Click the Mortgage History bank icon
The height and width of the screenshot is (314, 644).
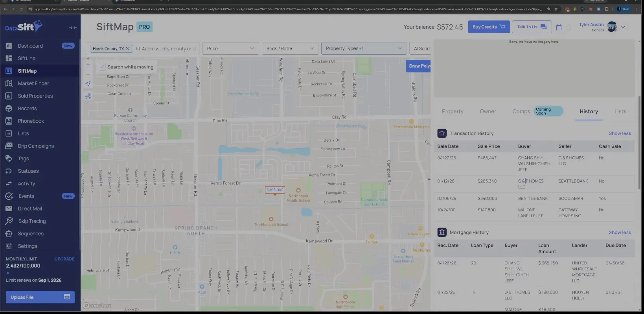(x=442, y=233)
